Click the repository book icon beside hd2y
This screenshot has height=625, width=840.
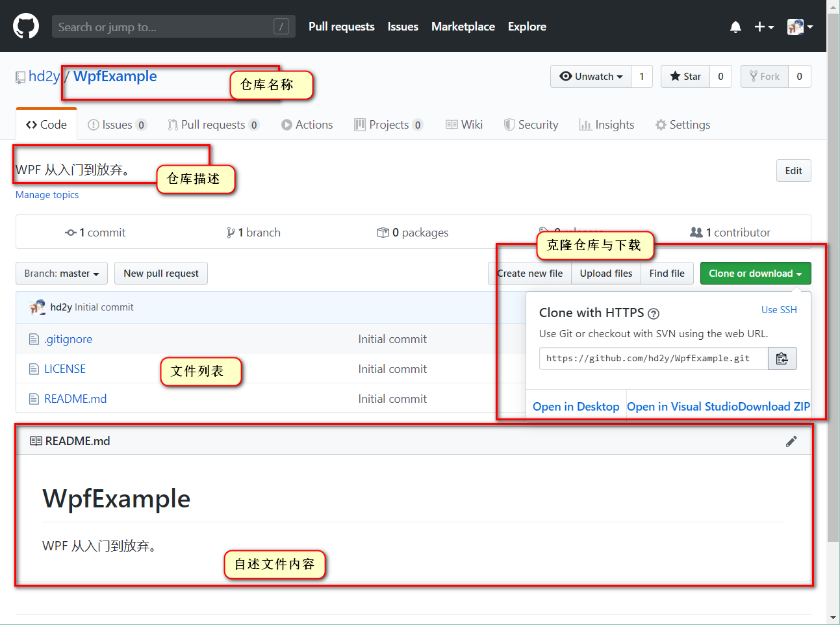pos(21,77)
